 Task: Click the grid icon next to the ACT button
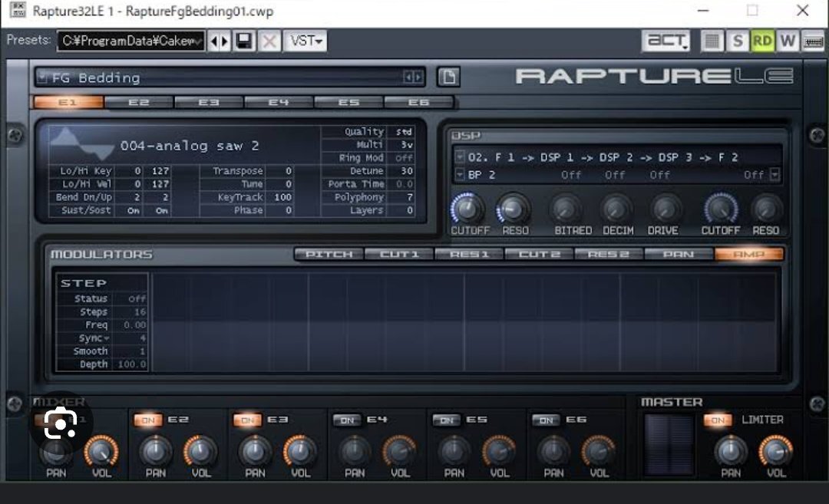pyautogui.click(x=712, y=41)
